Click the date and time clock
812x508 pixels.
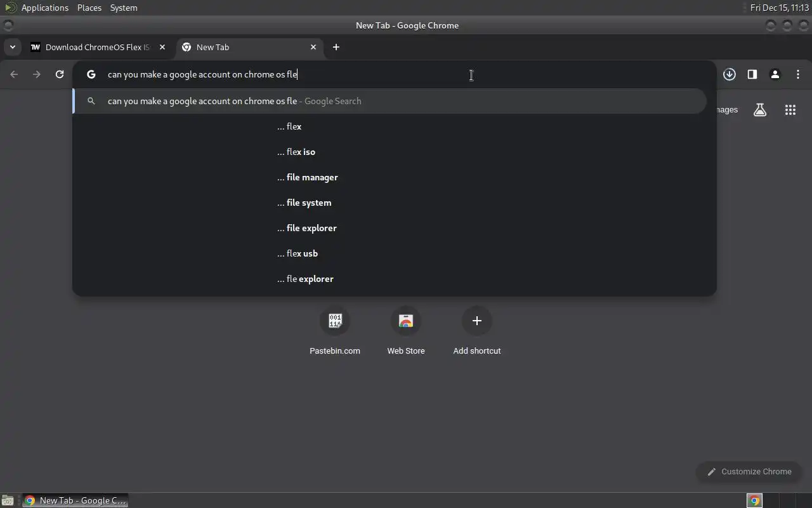pos(780,8)
